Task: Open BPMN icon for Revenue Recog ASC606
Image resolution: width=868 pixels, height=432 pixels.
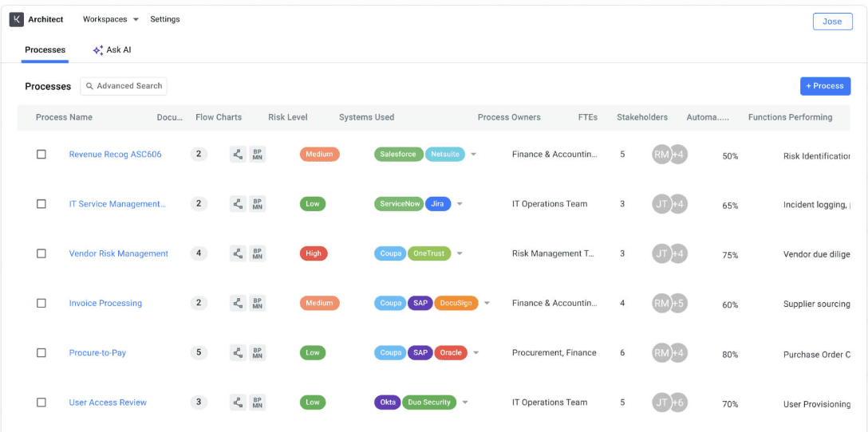Action: click(x=258, y=155)
